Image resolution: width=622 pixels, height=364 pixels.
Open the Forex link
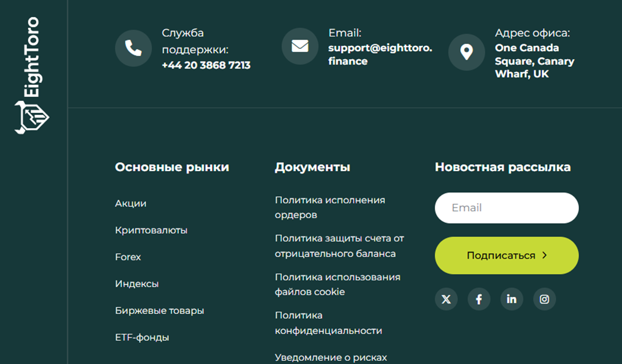128,257
